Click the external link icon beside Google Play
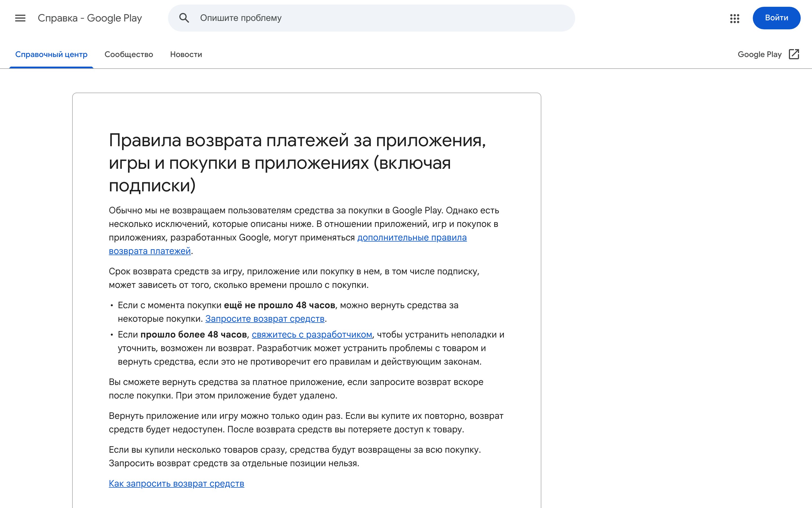 794,54
